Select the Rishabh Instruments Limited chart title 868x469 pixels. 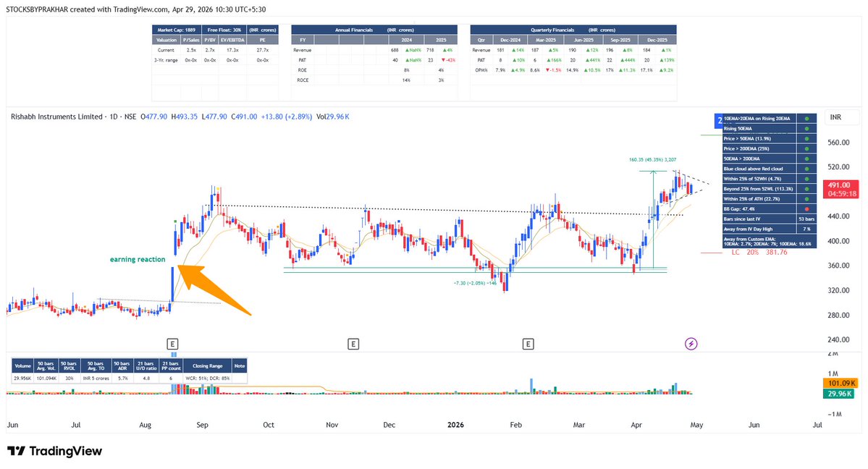56,117
